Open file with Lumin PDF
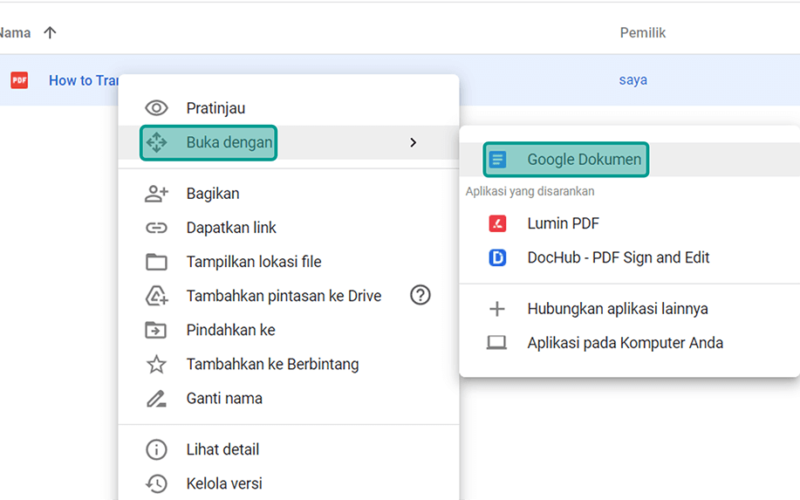Image resolution: width=800 pixels, height=500 pixels. [630, 223]
